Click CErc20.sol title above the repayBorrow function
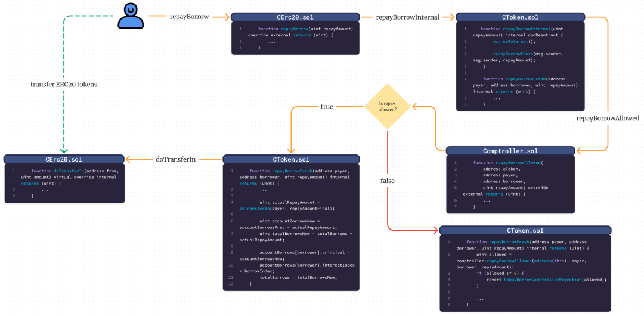The height and width of the screenshot is (316, 644). (x=295, y=18)
